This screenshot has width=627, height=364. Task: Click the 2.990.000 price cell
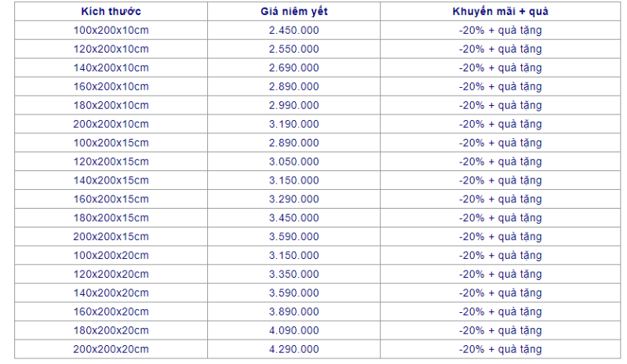click(293, 105)
